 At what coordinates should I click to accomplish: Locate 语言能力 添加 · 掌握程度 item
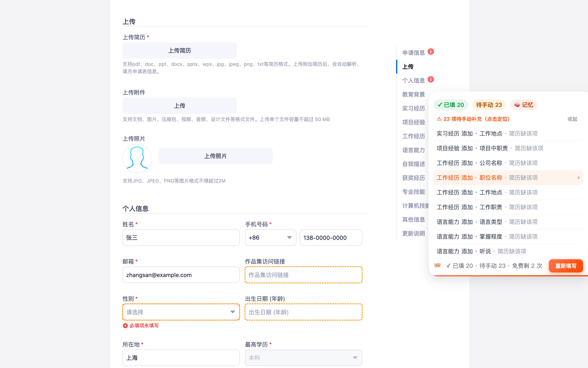pyautogui.click(x=508, y=237)
